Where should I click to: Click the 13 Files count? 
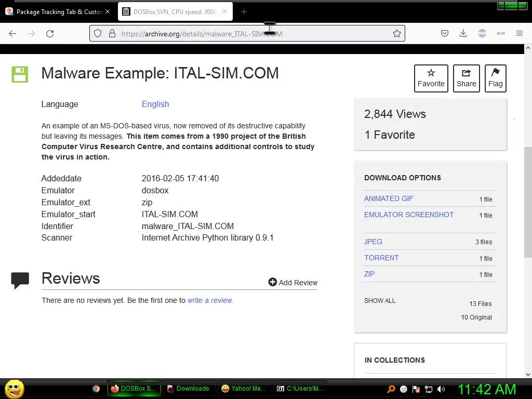481,303
